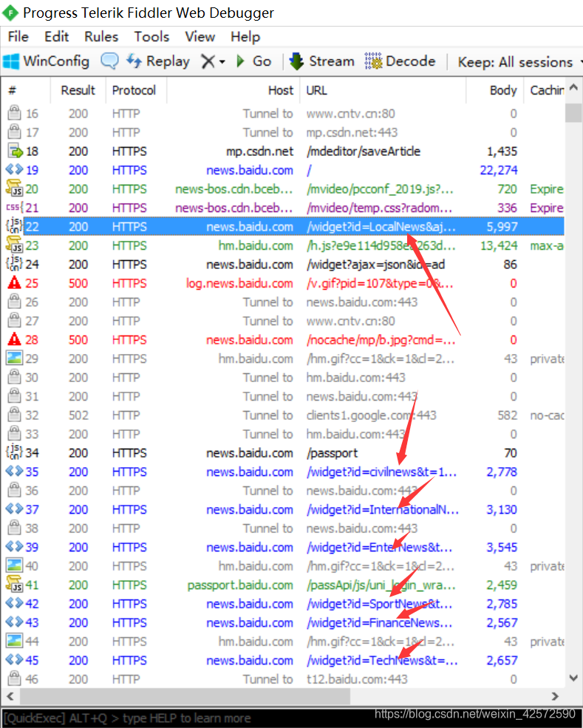Select the log.news.baidu.com host cell

239,283
